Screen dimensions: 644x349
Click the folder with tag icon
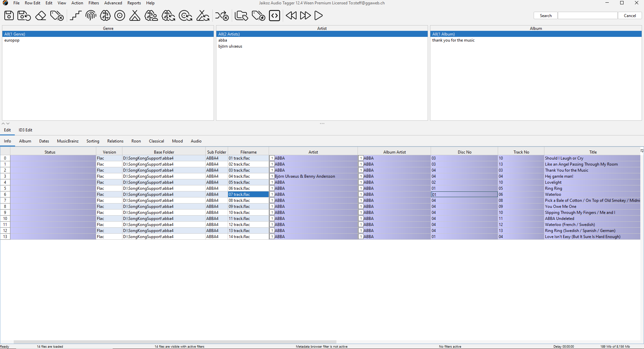point(241,15)
